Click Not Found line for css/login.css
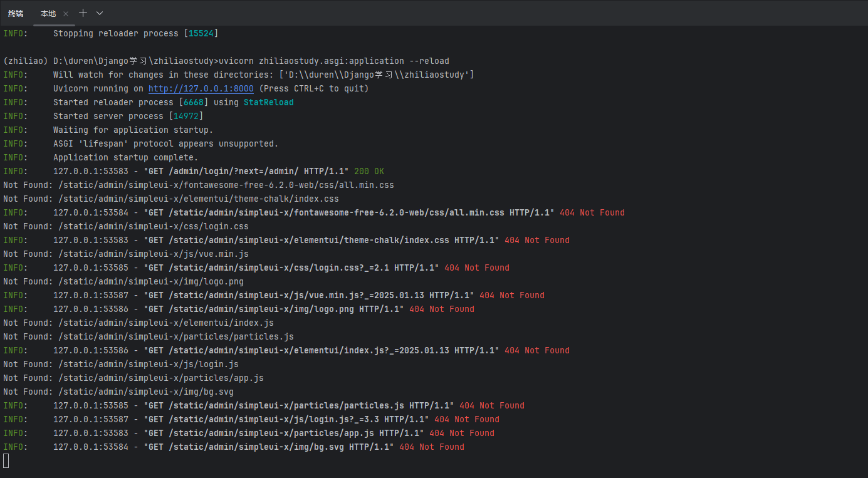The height and width of the screenshot is (478, 868). [126, 226]
